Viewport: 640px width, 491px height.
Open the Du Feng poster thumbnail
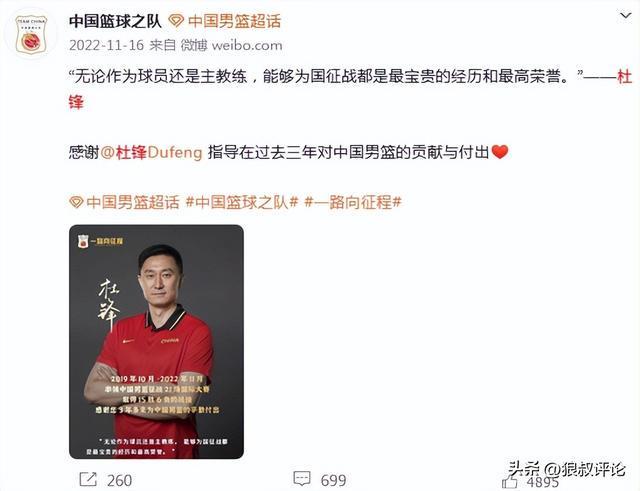pyautogui.click(x=156, y=342)
